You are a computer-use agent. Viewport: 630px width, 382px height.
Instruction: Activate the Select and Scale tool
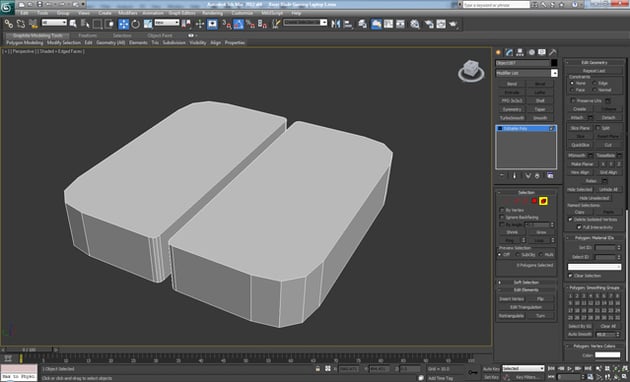tap(148, 24)
